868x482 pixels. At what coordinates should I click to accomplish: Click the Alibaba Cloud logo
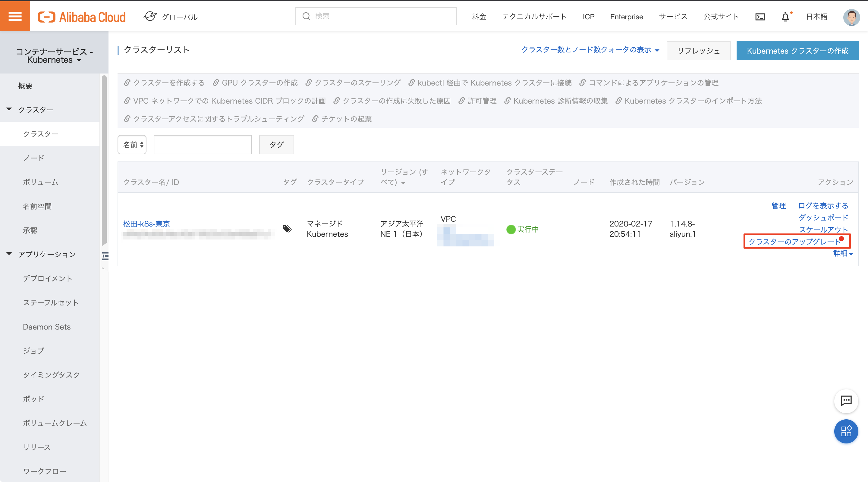82,17
